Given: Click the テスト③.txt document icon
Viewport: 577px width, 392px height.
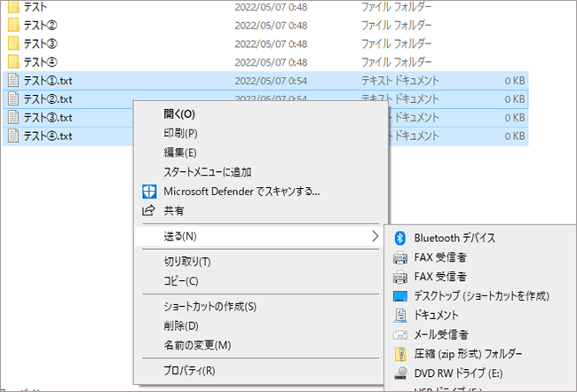Looking at the screenshot, I should coord(13,117).
